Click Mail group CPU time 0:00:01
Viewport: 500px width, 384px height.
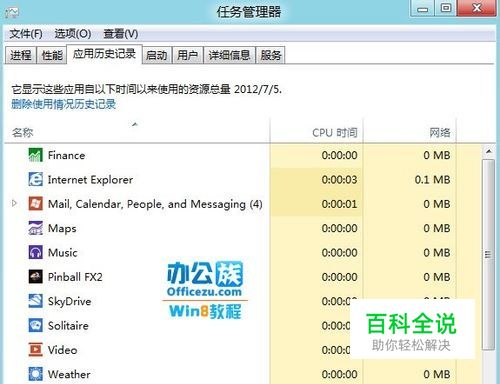[339, 204]
